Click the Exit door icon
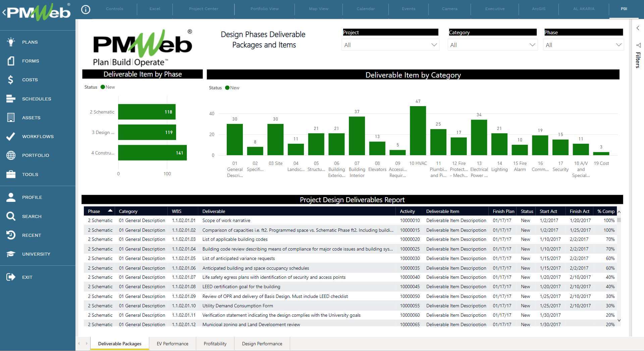The height and width of the screenshot is (351, 644). tap(11, 277)
